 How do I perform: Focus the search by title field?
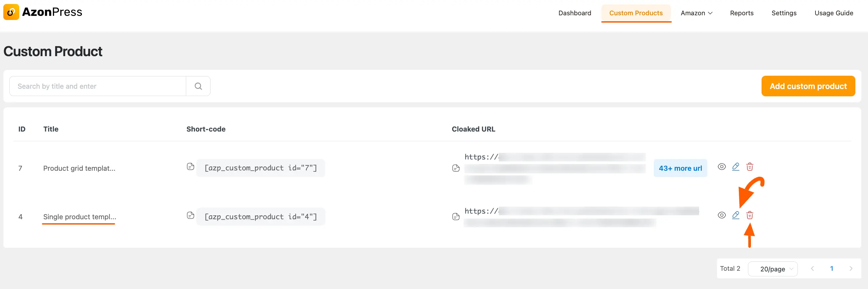point(98,86)
